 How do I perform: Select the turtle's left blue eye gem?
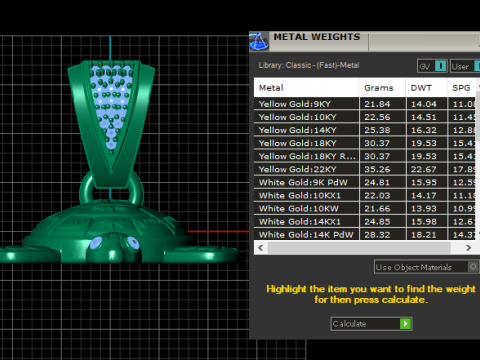[97, 243]
